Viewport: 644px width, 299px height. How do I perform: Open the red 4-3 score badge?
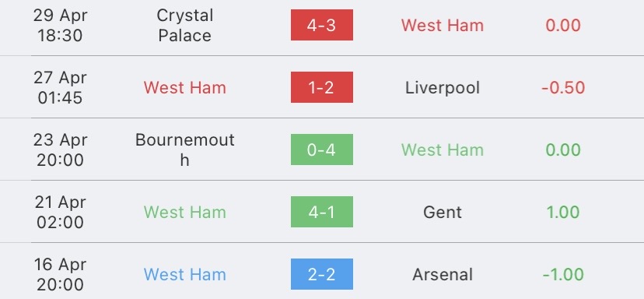pos(321,25)
